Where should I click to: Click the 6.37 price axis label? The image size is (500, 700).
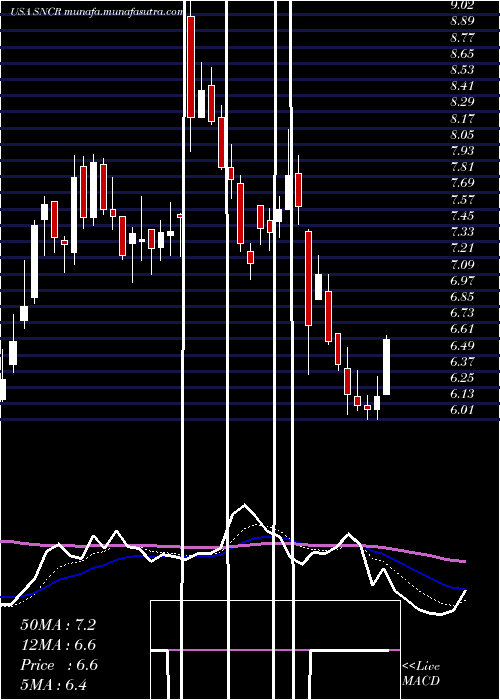point(462,362)
